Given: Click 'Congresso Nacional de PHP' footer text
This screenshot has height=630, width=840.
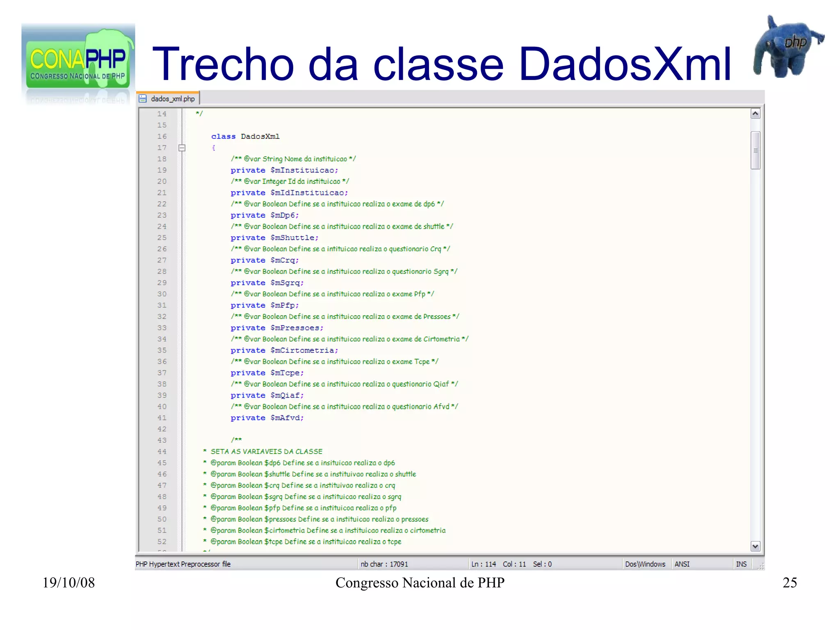Looking at the screenshot, I should 420,583.
